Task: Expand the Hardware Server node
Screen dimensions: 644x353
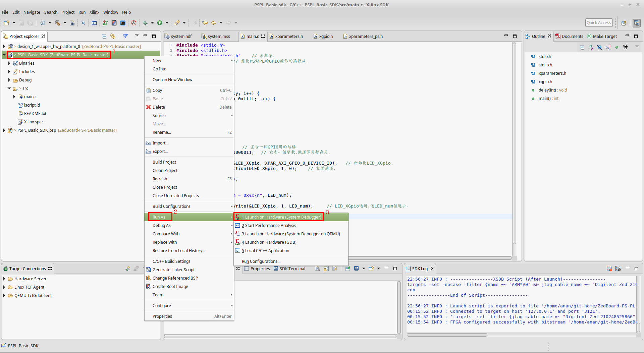Action: point(4,279)
